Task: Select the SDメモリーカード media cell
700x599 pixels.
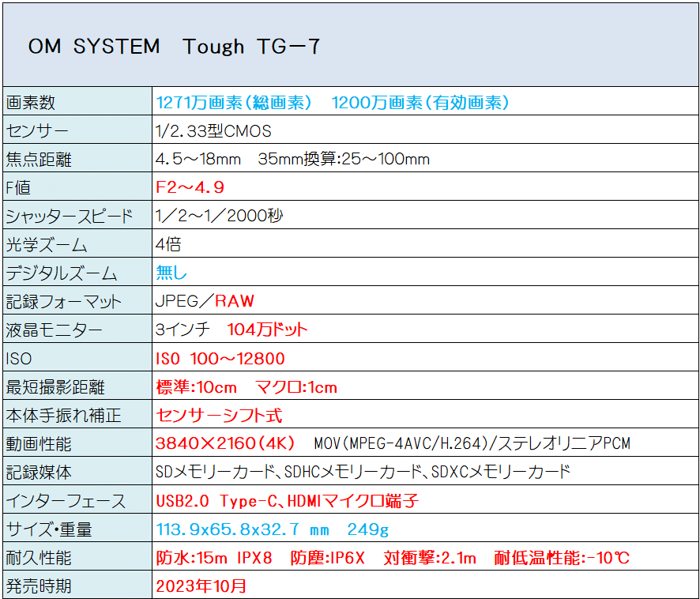Action: [x=425, y=471]
